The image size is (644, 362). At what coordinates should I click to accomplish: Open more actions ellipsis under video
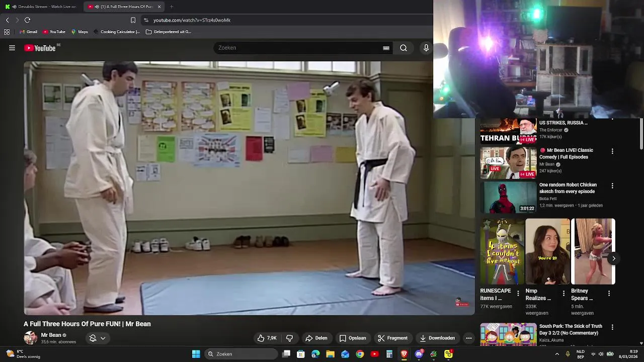pos(469,338)
